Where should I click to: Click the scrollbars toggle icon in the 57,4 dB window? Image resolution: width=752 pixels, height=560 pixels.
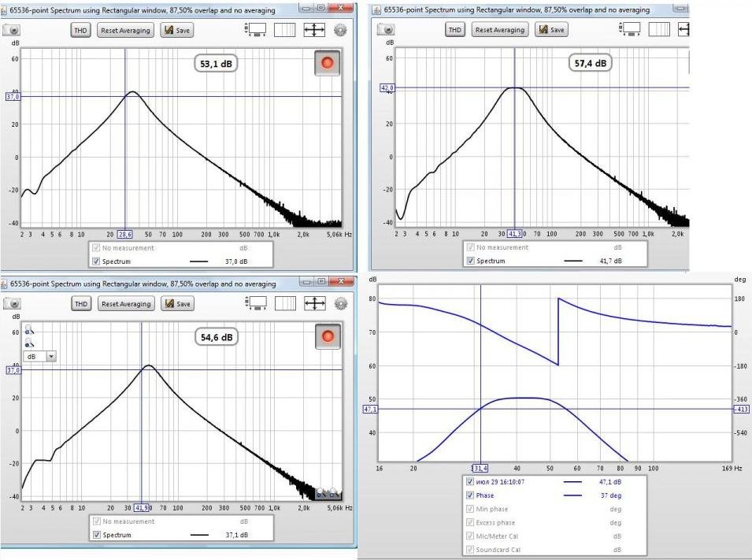[630, 29]
